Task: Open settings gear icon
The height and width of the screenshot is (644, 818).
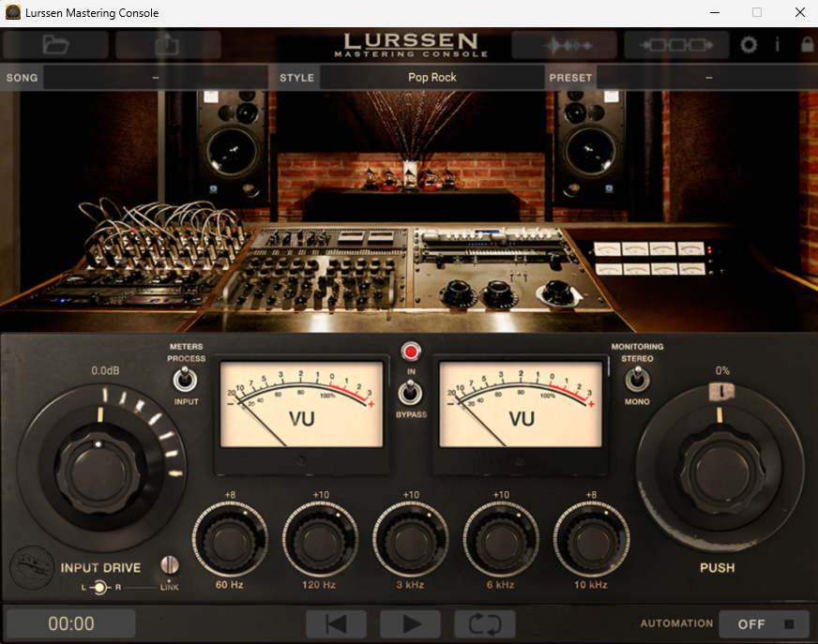Action: (749, 45)
